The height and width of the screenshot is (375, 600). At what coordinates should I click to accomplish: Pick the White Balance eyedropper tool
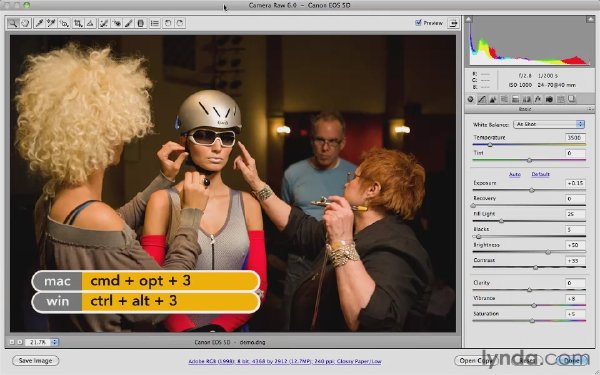(39, 23)
